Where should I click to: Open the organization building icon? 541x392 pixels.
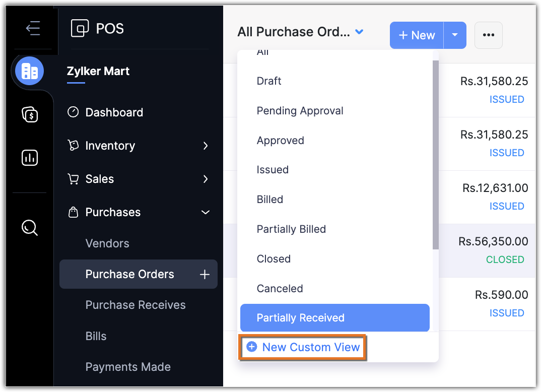click(x=30, y=72)
